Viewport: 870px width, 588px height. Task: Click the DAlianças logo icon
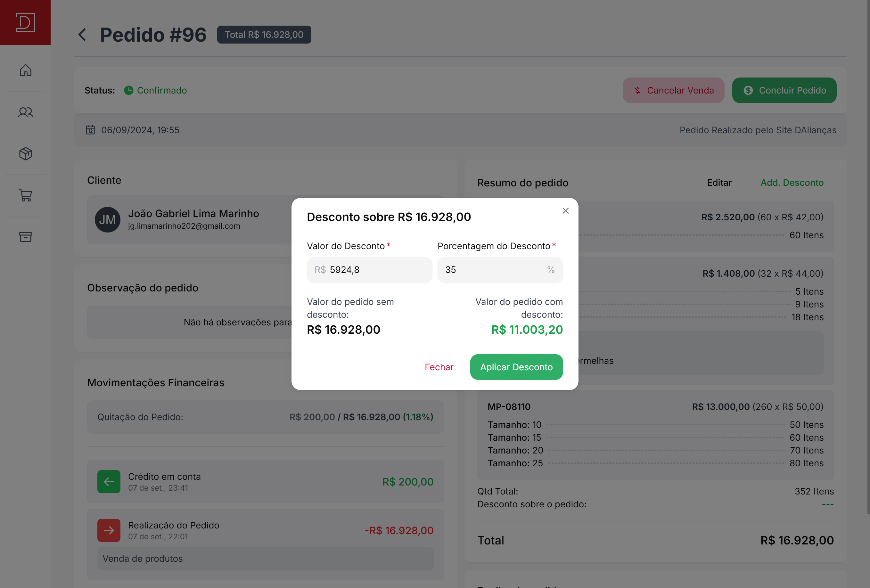pos(25,22)
